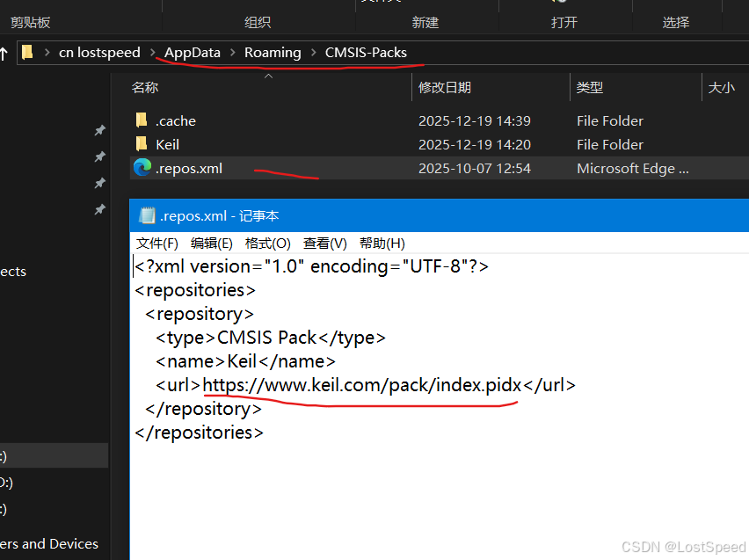Select the .cache folder name
Screen dimensions: 749x560
175,121
